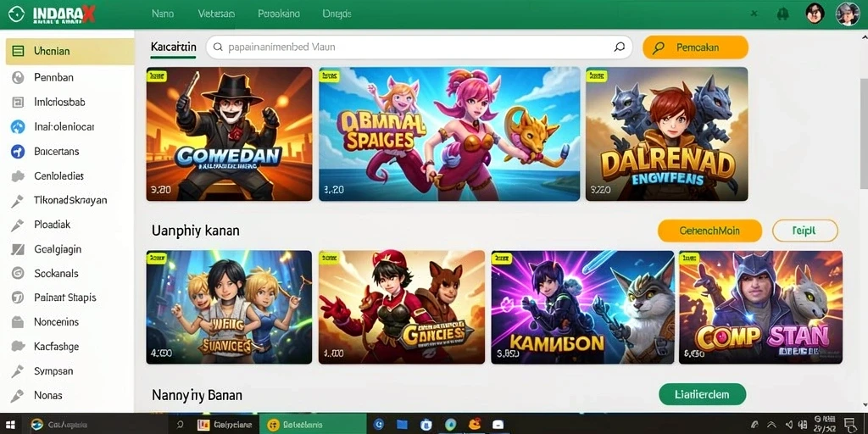The height and width of the screenshot is (434, 868).
Task: Click the GehenchMoin orange button
Action: pyautogui.click(x=709, y=231)
